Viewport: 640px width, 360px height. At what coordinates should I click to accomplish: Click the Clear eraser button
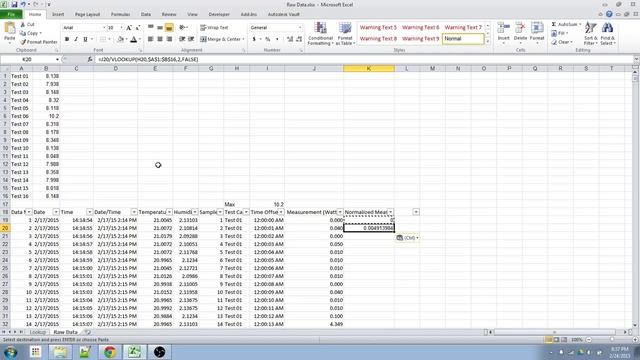[x=562, y=42]
